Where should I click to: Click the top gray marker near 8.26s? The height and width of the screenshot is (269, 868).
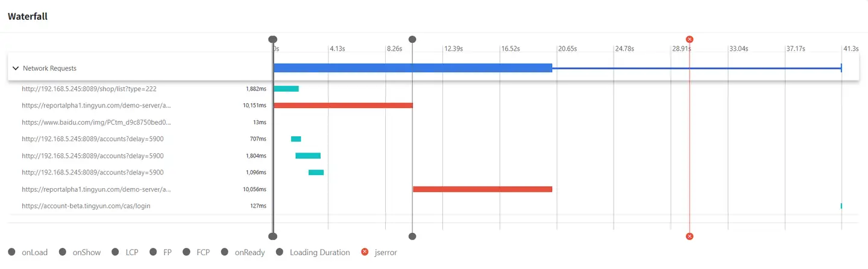pos(412,39)
